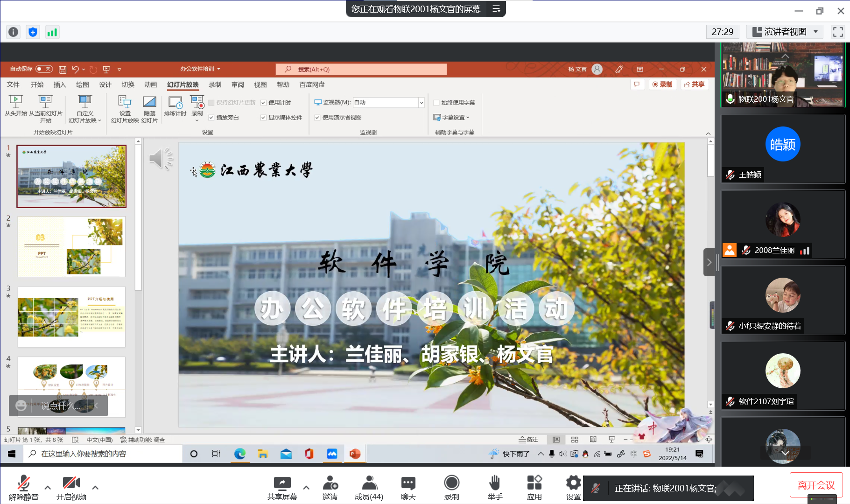Enable always use subtitles checkbox
The image size is (850, 504).
click(x=436, y=103)
